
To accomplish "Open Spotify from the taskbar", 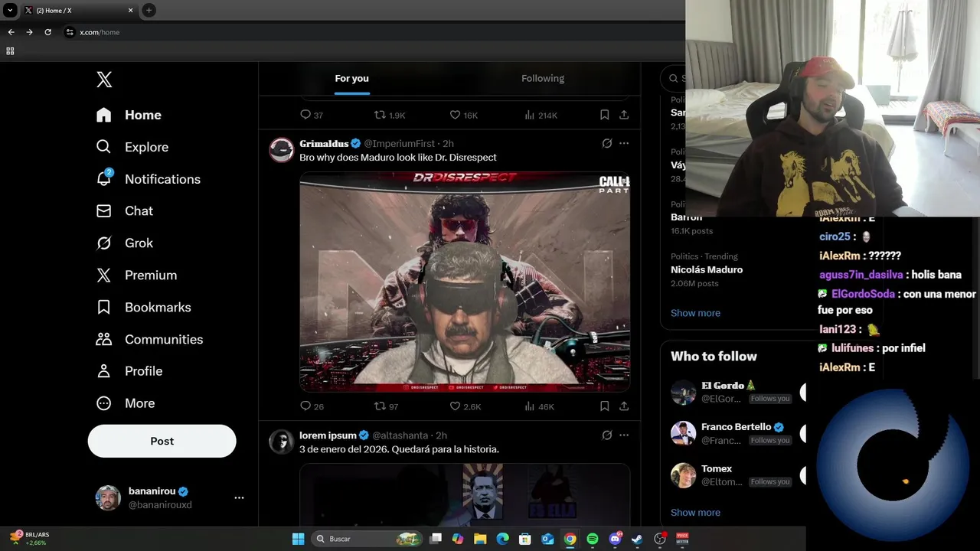I will tap(593, 539).
